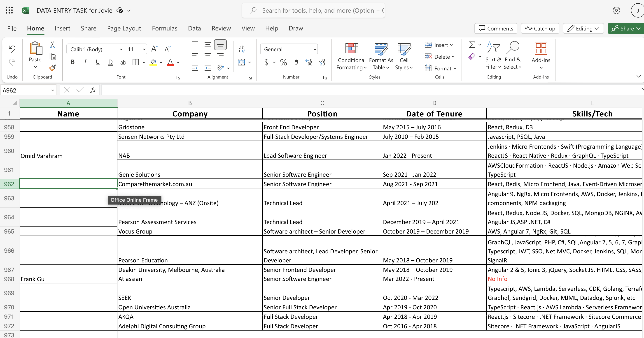Open Conditional Formatting icon

click(351, 48)
